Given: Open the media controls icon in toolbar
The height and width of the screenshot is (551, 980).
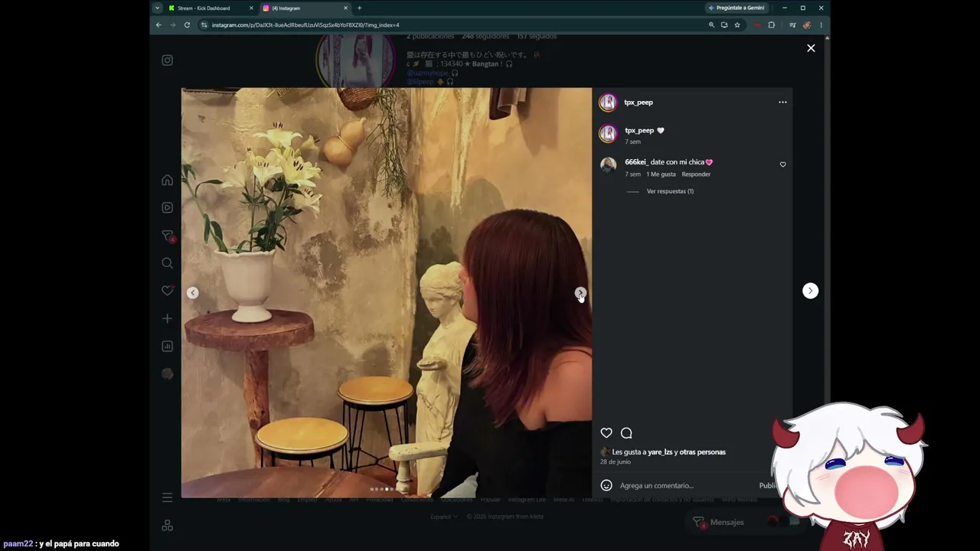Looking at the screenshot, I should tap(792, 25).
